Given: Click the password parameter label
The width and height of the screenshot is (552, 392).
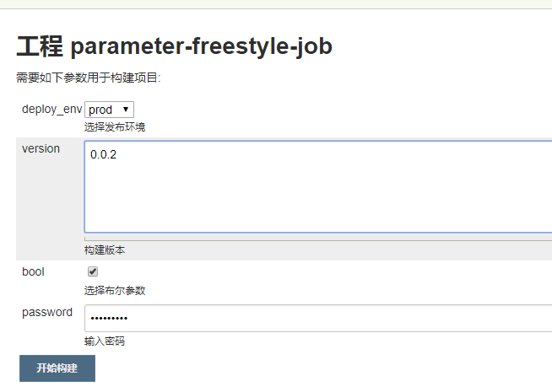Looking at the screenshot, I should coord(47,312).
